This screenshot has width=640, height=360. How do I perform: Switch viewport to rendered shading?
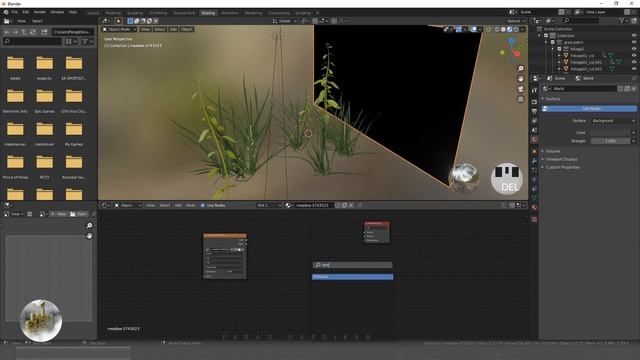pos(516,29)
